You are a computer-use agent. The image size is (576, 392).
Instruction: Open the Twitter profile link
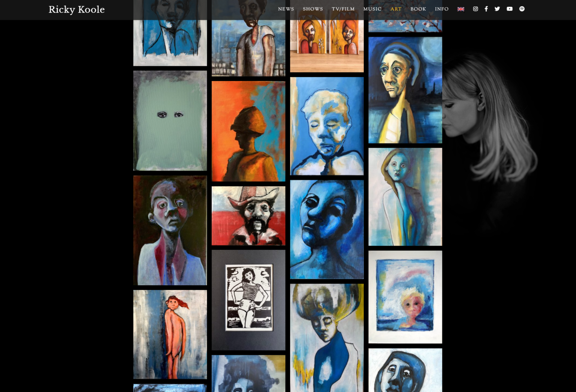[x=498, y=9]
